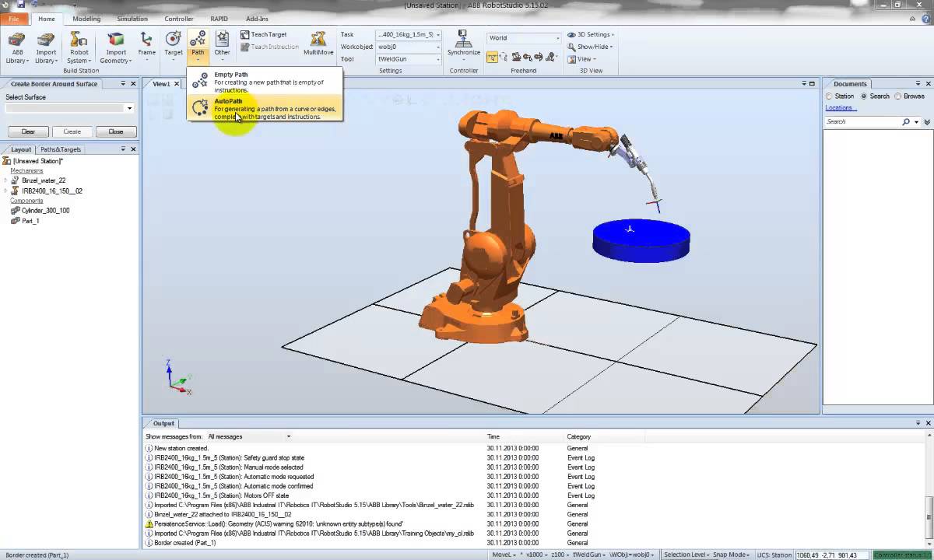Viewport: 934px width, 560px height.
Task: Choose AutoPath from the Path menu
Action: click(x=265, y=108)
